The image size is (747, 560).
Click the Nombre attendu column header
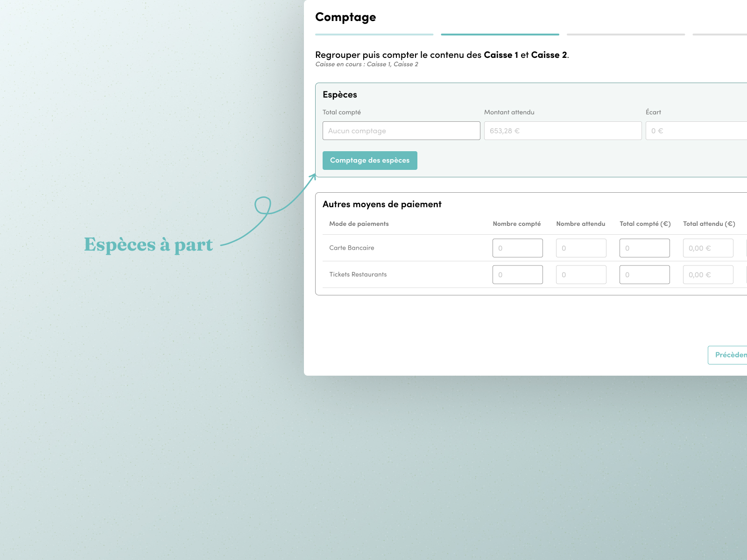pos(581,224)
